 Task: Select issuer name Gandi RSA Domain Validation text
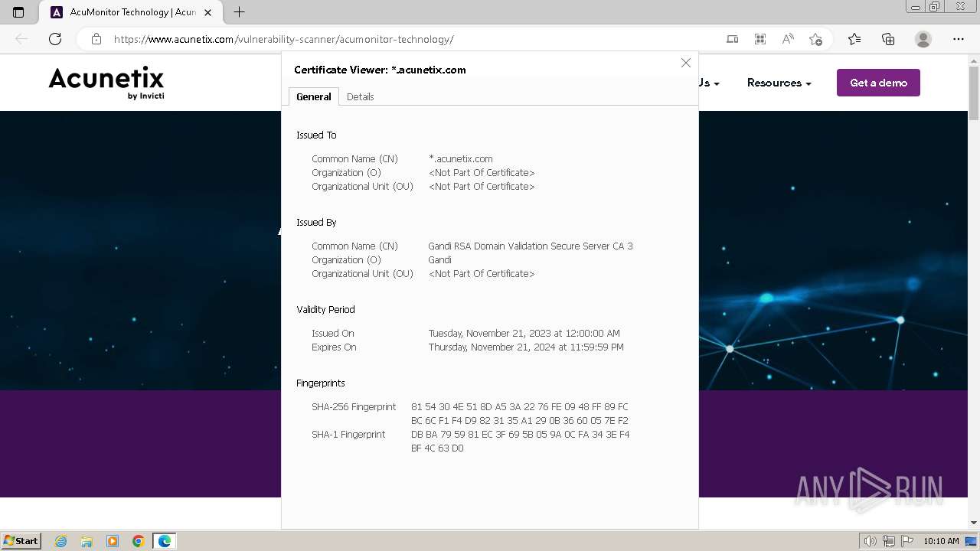(531, 246)
